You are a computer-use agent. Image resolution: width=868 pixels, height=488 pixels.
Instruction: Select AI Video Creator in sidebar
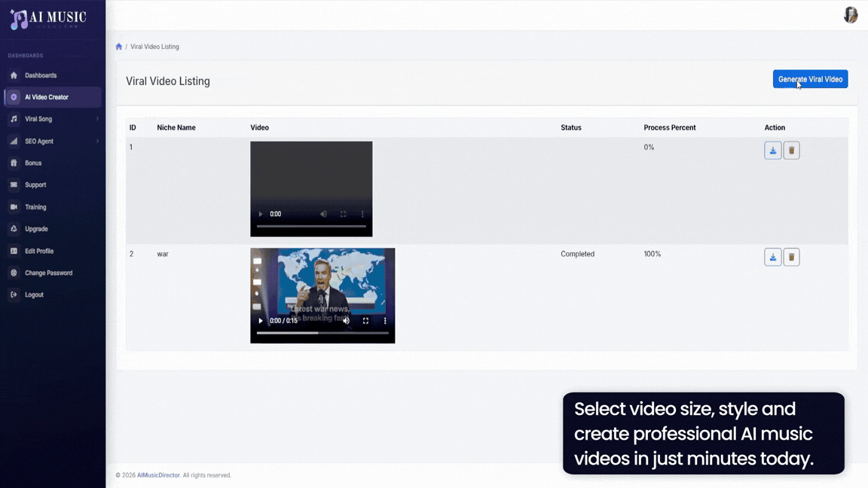click(x=53, y=97)
